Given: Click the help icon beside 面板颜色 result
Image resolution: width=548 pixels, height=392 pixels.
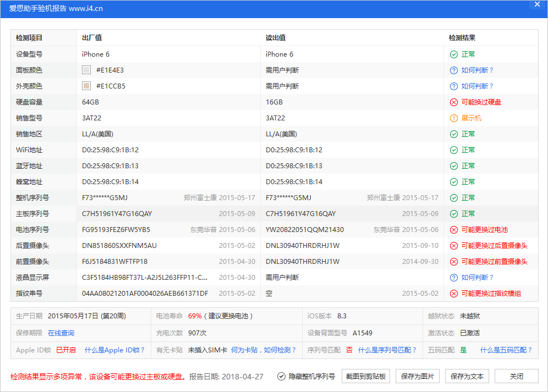Looking at the screenshot, I should click(x=453, y=70).
